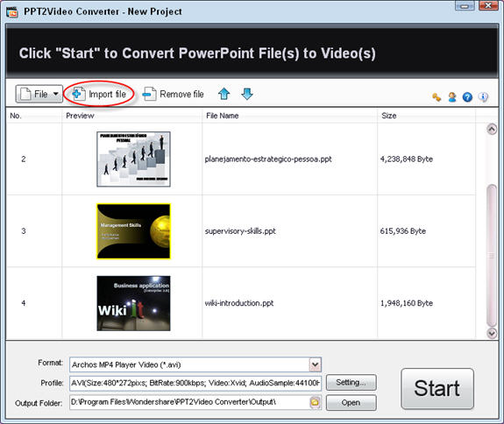Click size value 615,936 Byte
This screenshot has height=424, width=504.
(x=402, y=231)
